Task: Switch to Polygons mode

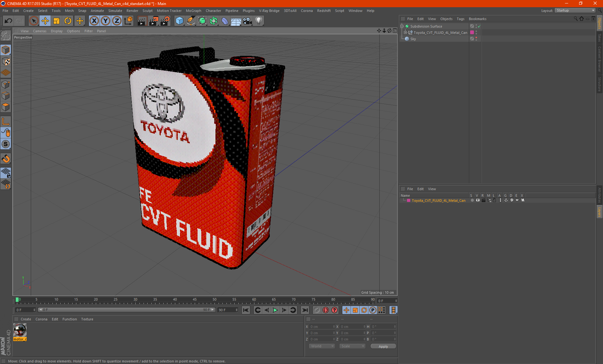Action: pyautogui.click(x=6, y=107)
